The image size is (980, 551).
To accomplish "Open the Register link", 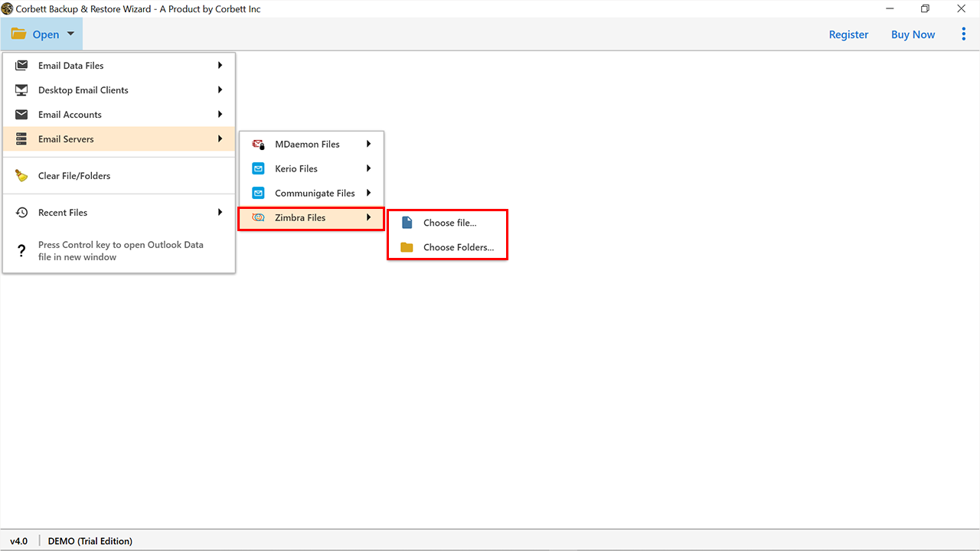I will (x=848, y=34).
